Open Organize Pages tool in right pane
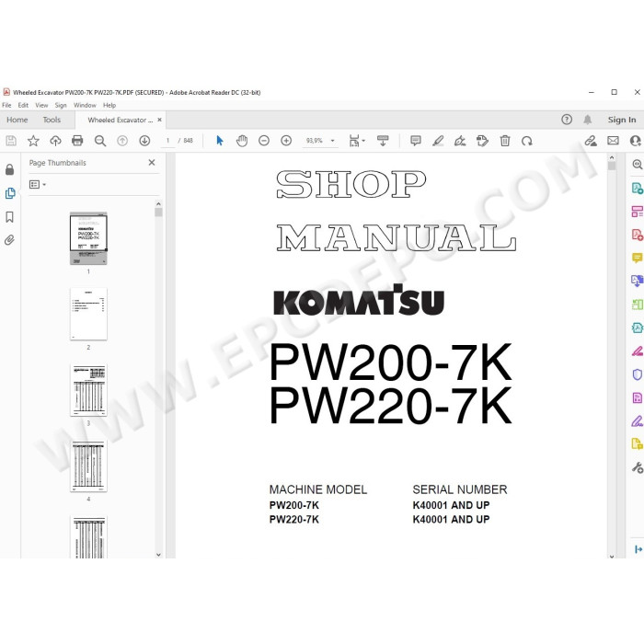Screen dimensions: 644x644 point(637,212)
